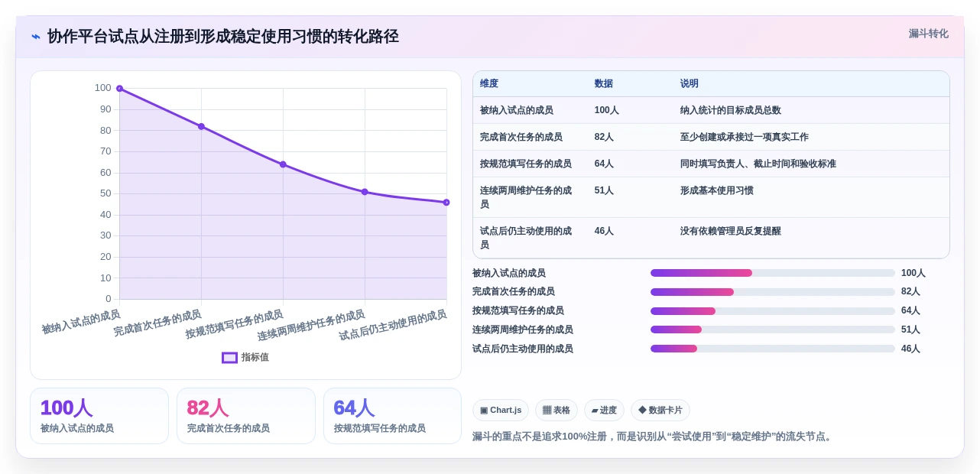Screen dimensions: 980x474
Task: Click progress bar for 按规范填写任务的成员
Action: pyautogui.click(x=773, y=311)
